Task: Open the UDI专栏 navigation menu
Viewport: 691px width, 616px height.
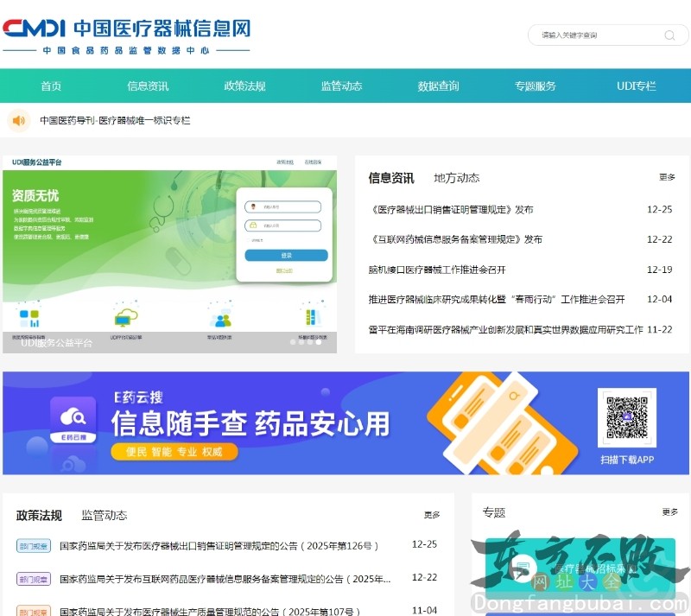Action: click(x=635, y=86)
